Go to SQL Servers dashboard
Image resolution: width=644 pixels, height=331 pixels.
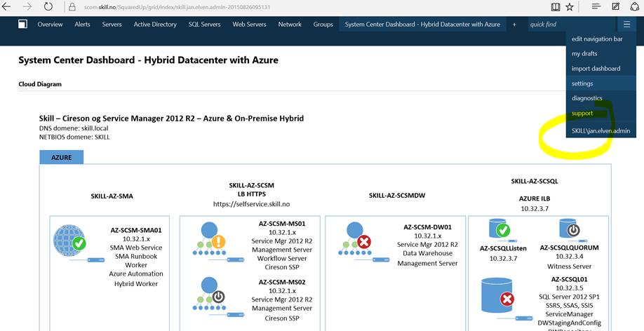tap(205, 25)
